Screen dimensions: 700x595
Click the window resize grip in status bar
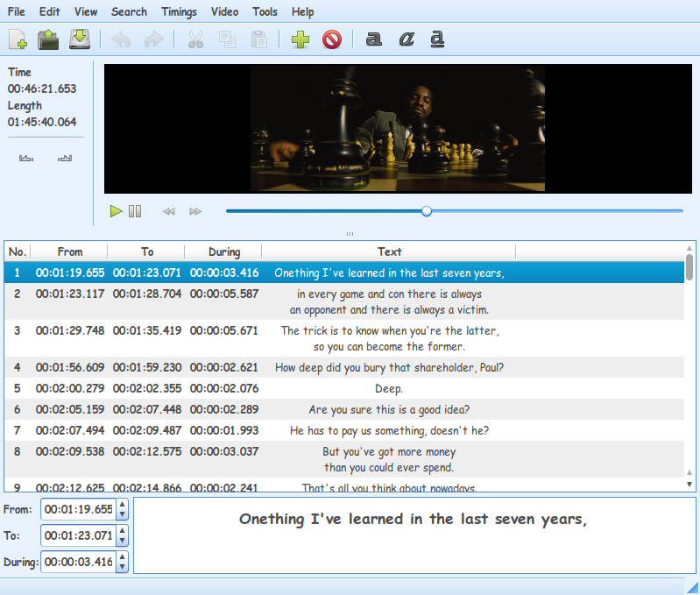click(692, 587)
